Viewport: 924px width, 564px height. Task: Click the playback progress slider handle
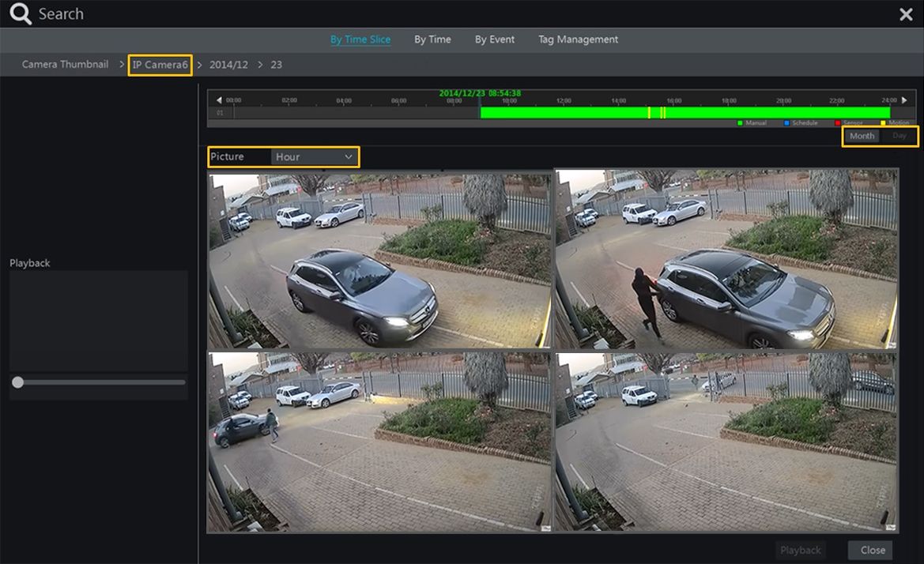(x=17, y=382)
